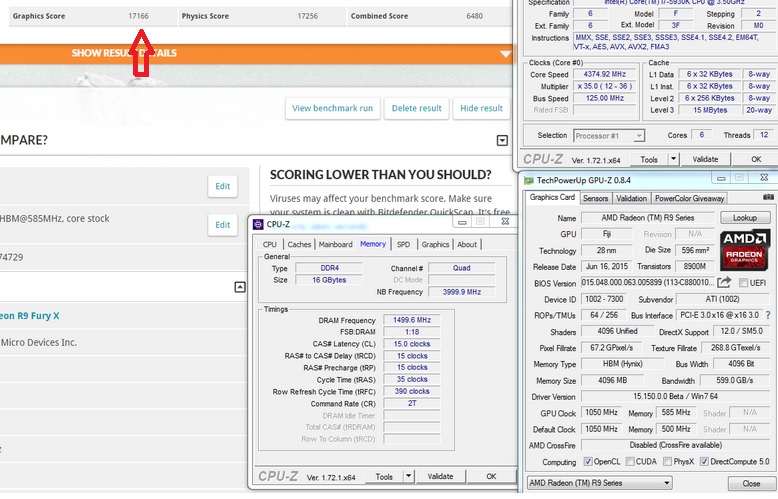Expand the Show Result Details arrow
The height and width of the screenshot is (499, 778).
[x=505, y=54]
